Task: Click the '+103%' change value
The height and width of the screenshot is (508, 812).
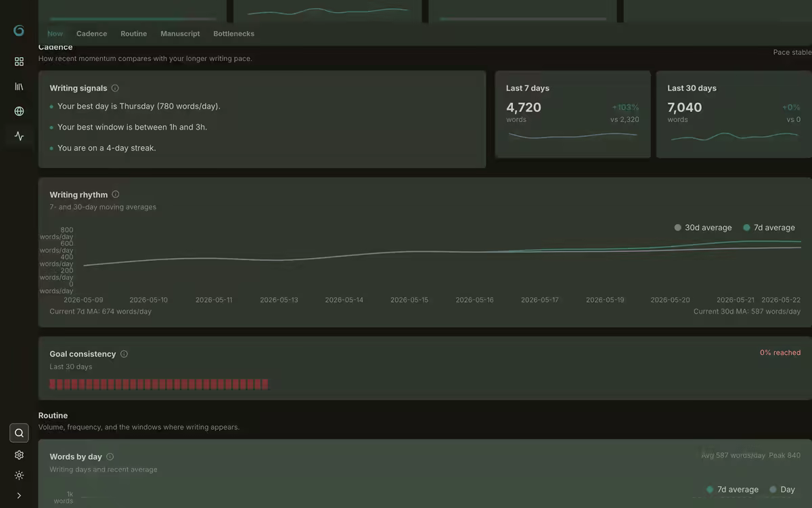Action: [625, 108]
